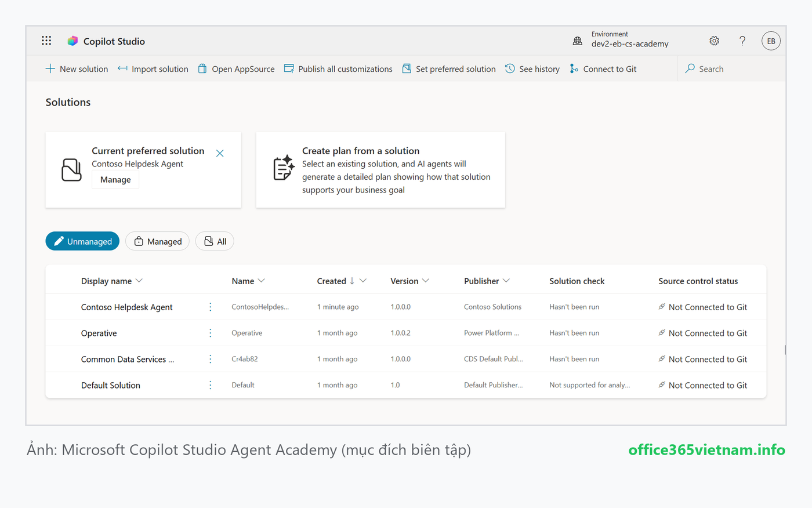The width and height of the screenshot is (812, 508).
Task: Click the Managed tab lock icon
Action: pos(139,241)
